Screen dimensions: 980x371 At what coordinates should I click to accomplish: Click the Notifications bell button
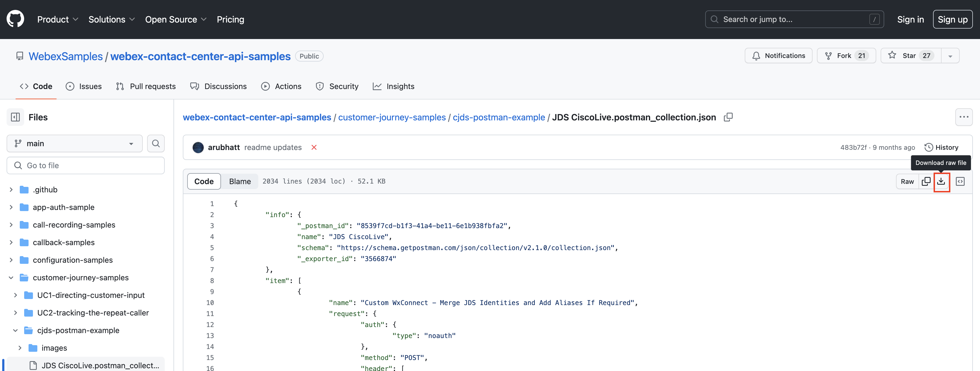tap(778, 56)
